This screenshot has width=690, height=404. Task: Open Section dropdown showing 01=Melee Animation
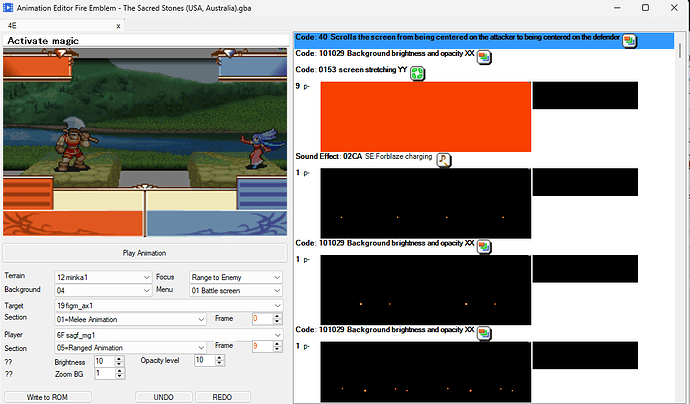[130, 319]
